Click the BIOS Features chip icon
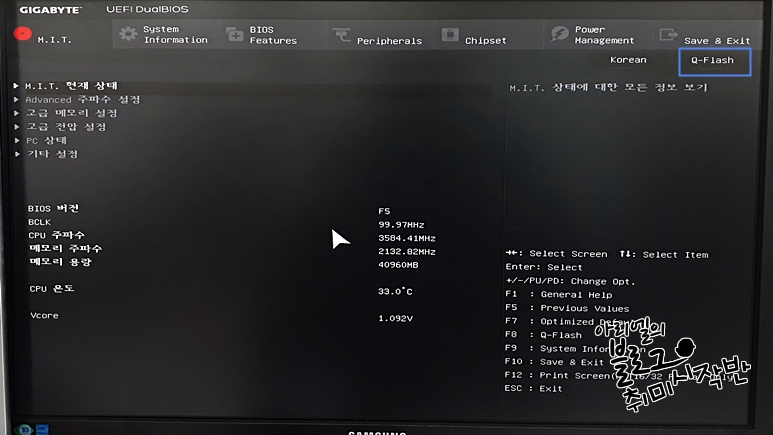Image resolution: width=773 pixels, height=435 pixels. point(234,35)
